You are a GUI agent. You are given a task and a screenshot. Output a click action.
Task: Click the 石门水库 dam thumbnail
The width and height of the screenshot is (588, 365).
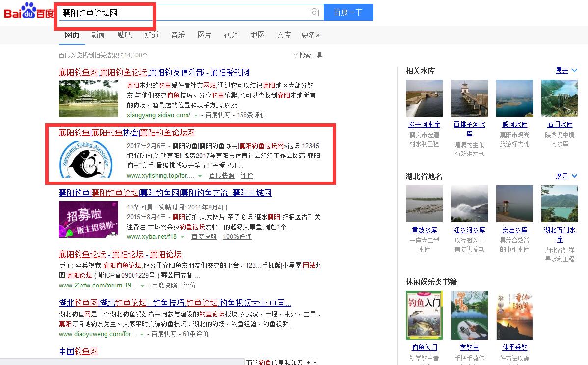click(560, 98)
